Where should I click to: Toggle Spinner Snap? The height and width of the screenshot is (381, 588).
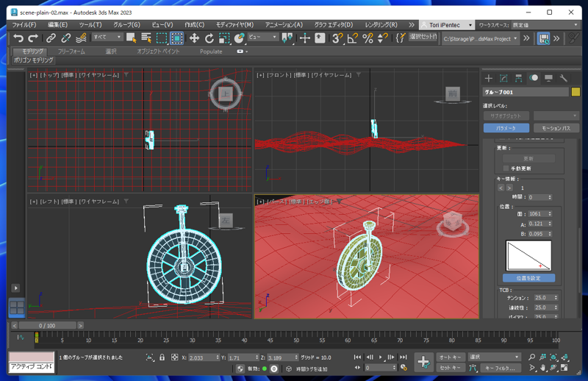coord(383,38)
